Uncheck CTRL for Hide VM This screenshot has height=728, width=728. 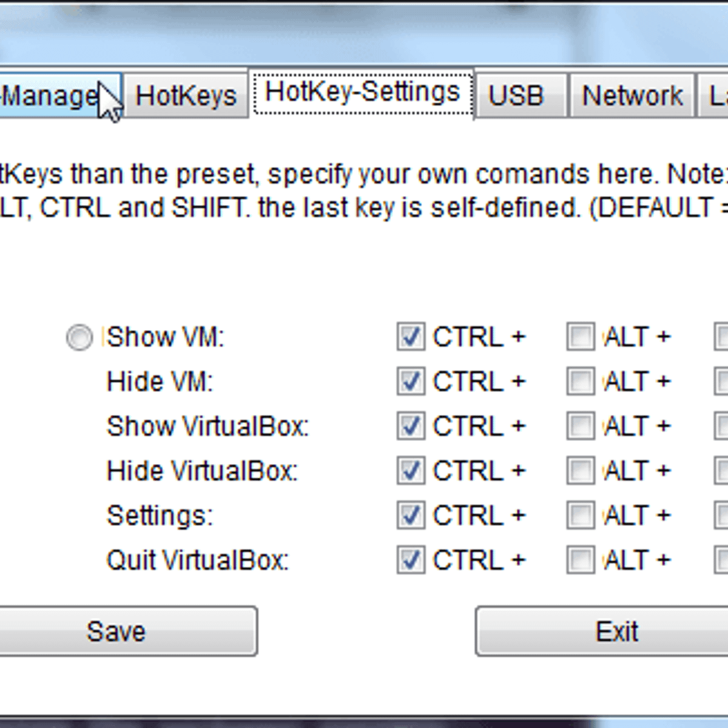tap(411, 382)
